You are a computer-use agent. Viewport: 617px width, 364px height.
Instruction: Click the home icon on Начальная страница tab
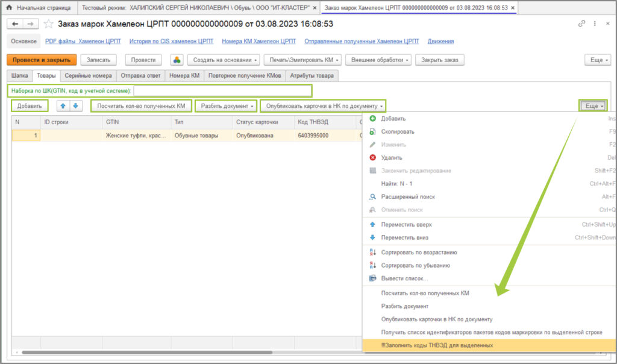coord(9,7)
